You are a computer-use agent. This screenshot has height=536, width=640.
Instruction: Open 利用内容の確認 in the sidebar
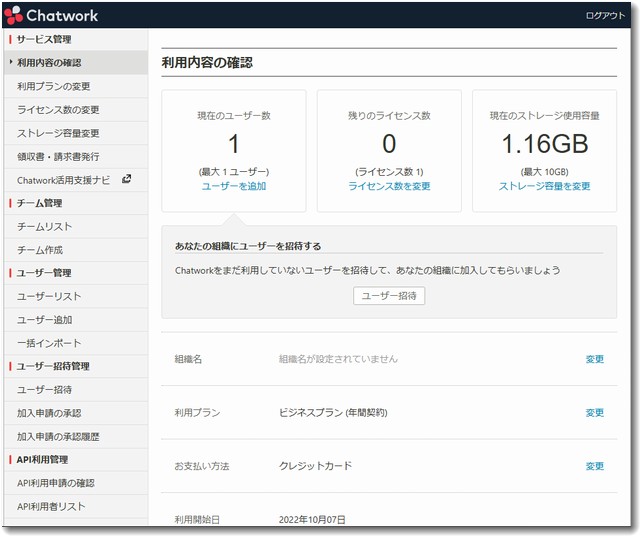(76, 62)
